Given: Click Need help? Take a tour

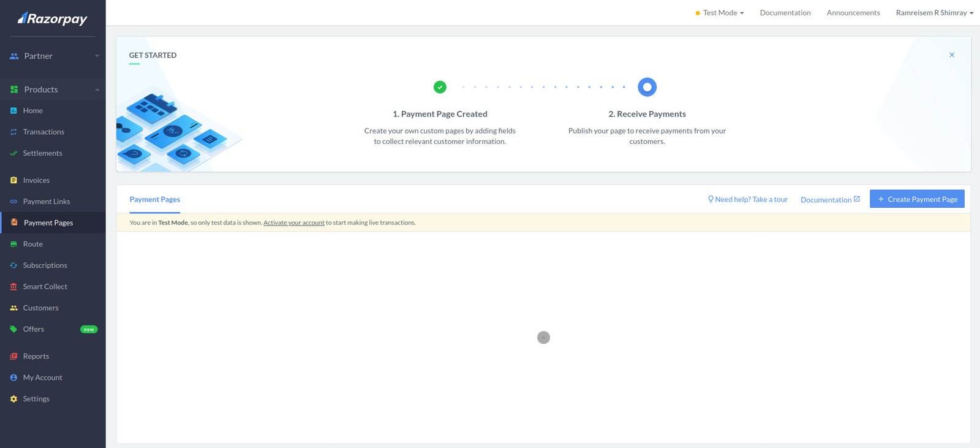Looking at the screenshot, I should [748, 199].
